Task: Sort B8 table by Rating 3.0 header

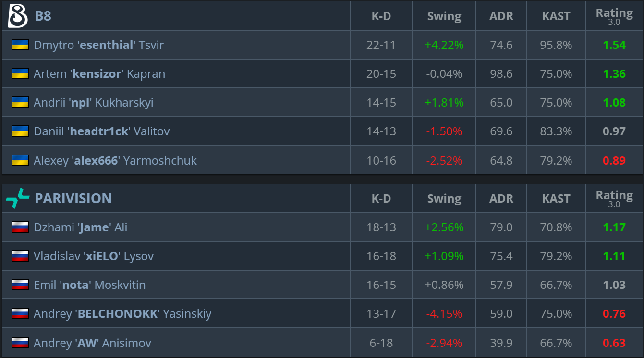Action: [x=614, y=16]
